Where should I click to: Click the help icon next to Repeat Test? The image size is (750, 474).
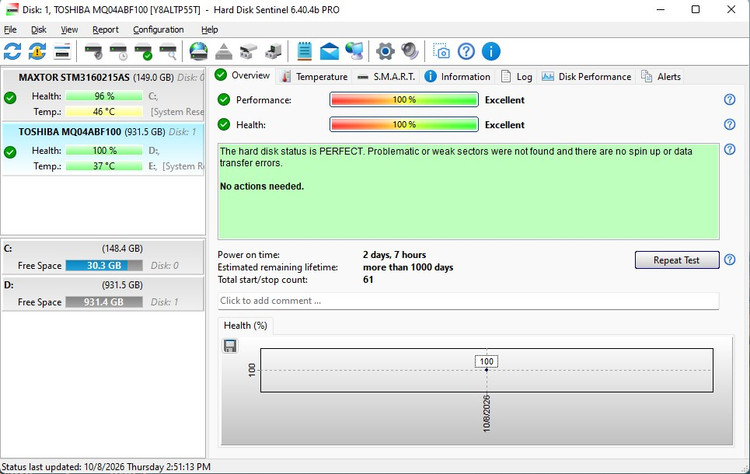pyautogui.click(x=729, y=260)
